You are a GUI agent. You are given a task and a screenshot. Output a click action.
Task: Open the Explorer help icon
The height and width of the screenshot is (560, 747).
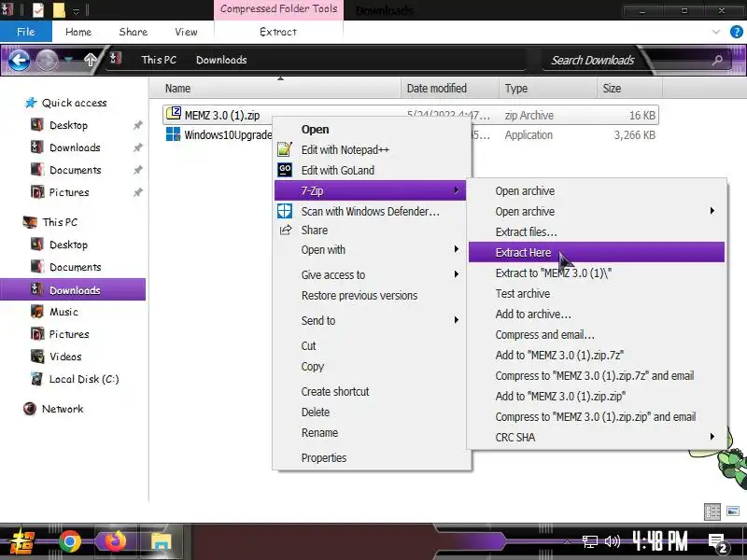pos(736,32)
